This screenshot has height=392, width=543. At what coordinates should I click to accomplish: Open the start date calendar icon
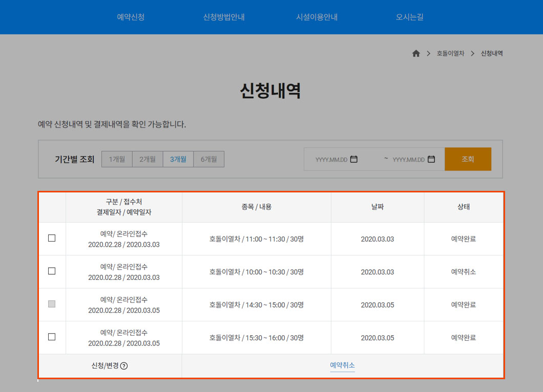pos(354,159)
